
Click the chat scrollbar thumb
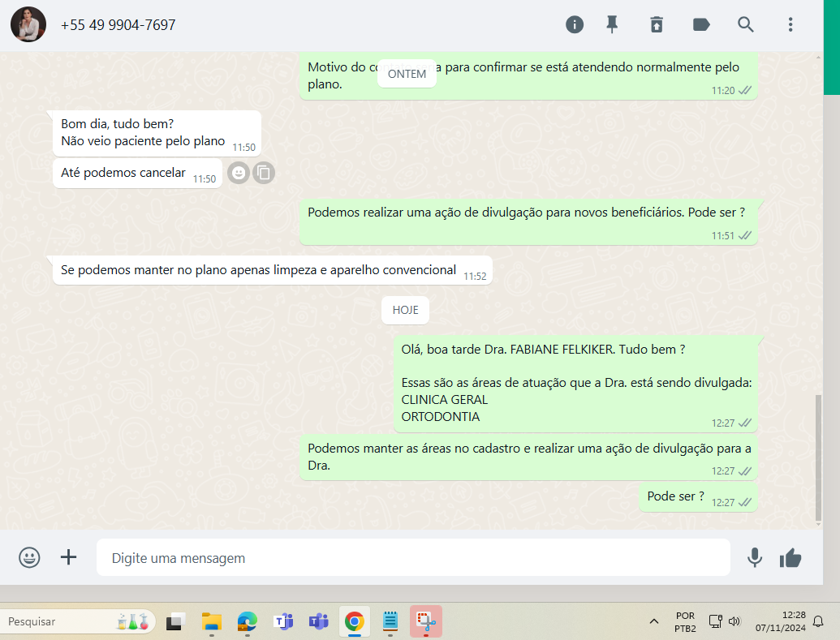(x=817, y=457)
